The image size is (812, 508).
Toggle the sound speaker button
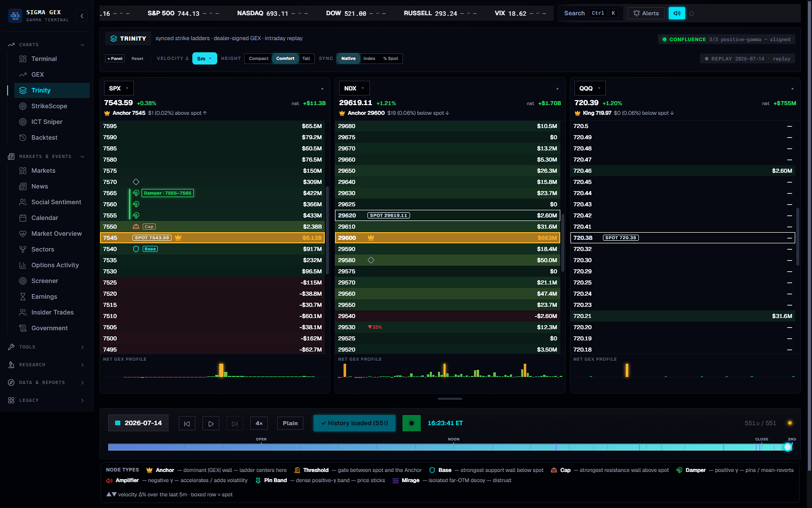pos(676,13)
